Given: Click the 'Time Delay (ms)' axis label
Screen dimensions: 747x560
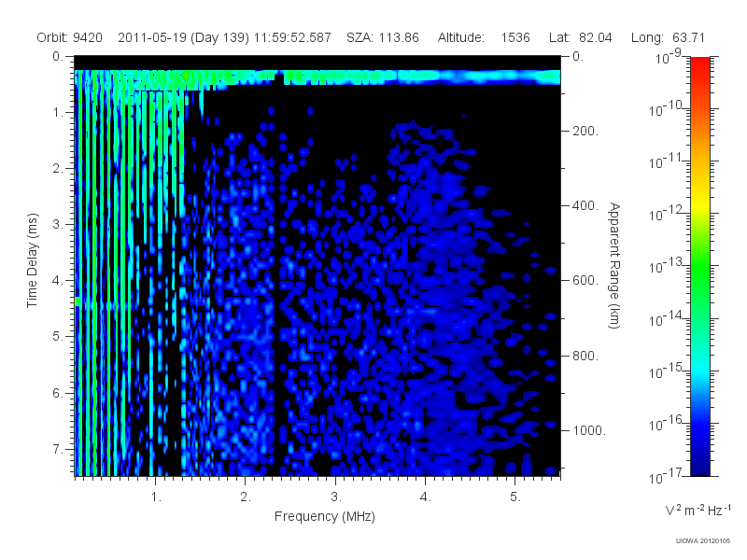Looking at the screenshot, I should 32,260.
